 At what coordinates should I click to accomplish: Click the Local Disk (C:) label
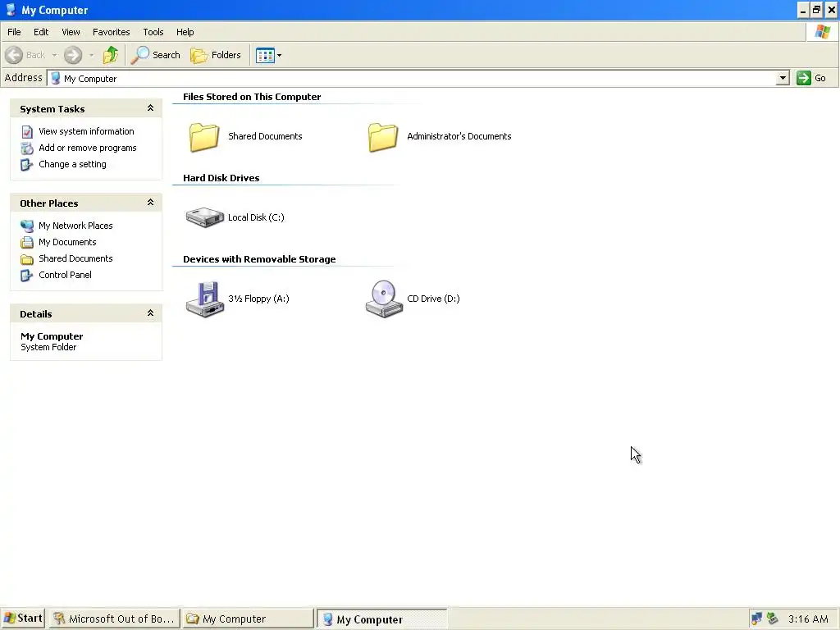tap(256, 217)
